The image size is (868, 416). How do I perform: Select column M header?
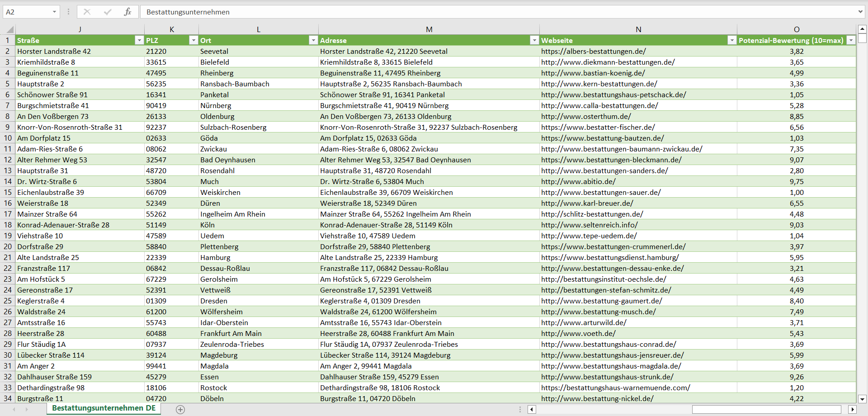click(x=429, y=29)
